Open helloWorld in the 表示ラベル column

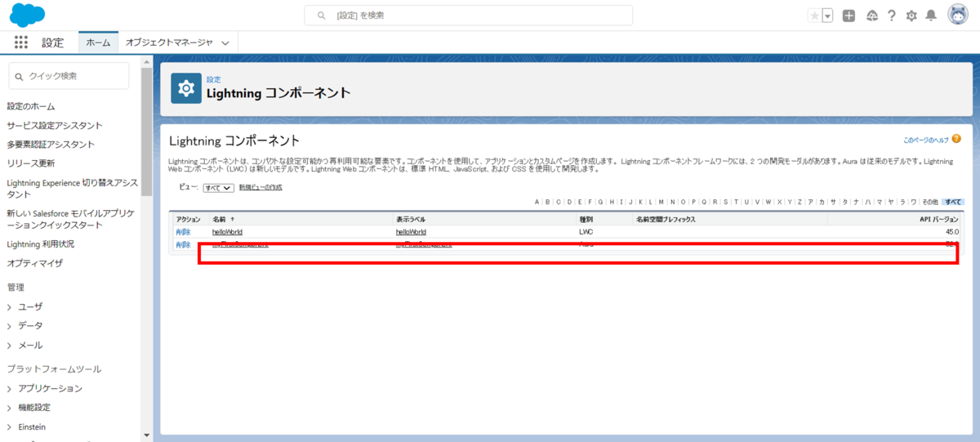(411, 232)
